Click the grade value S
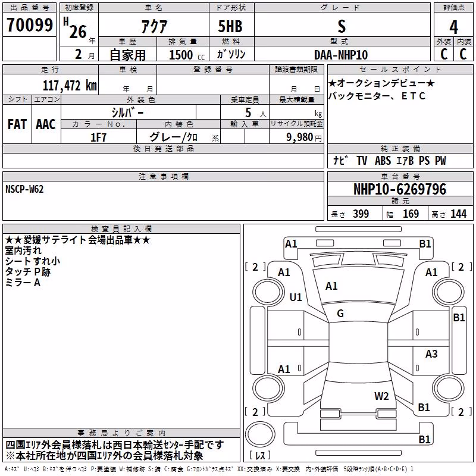This screenshot has width=476, height=476. [342, 26]
